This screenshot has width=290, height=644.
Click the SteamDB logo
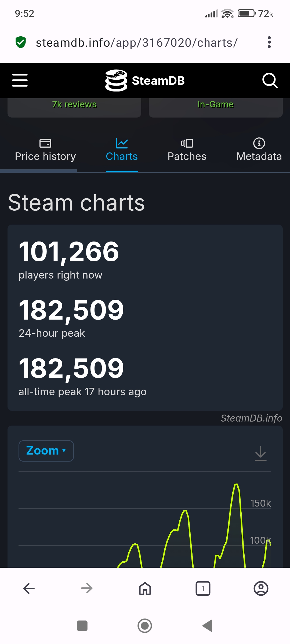(x=145, y=80)
